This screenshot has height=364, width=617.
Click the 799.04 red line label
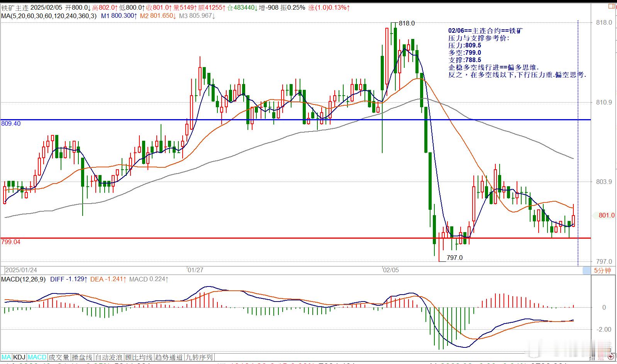(x=11, y=242)
